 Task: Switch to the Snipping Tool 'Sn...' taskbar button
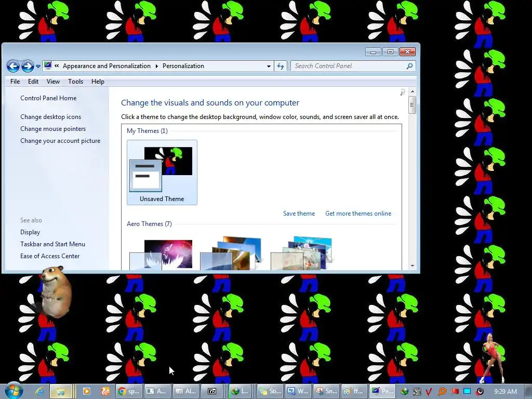pos(326,391)
